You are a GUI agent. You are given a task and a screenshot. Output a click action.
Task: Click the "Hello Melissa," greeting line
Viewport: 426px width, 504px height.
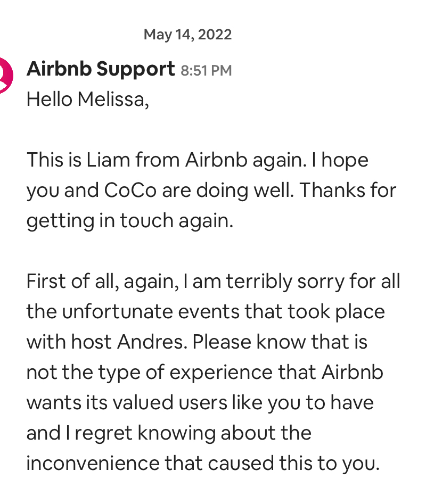[87, 100]
